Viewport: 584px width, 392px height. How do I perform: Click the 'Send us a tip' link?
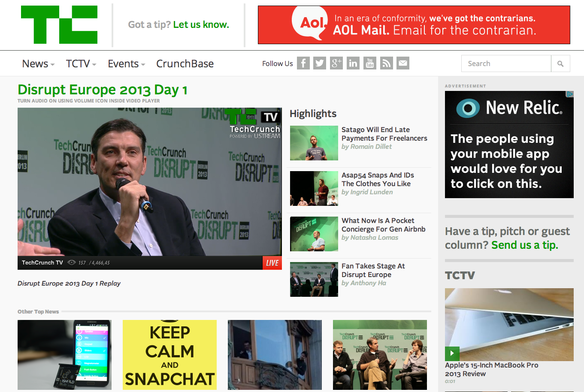(524, 245)
